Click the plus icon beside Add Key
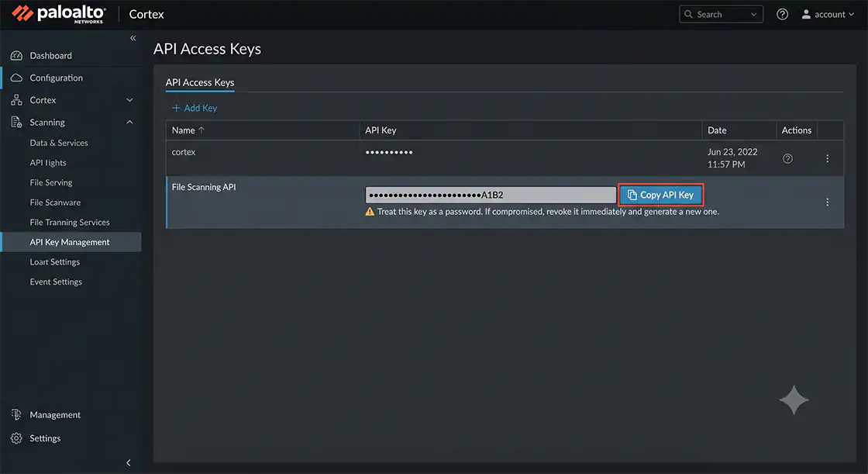The width and height of the screenshot is (868, 474). coord(176,108)
